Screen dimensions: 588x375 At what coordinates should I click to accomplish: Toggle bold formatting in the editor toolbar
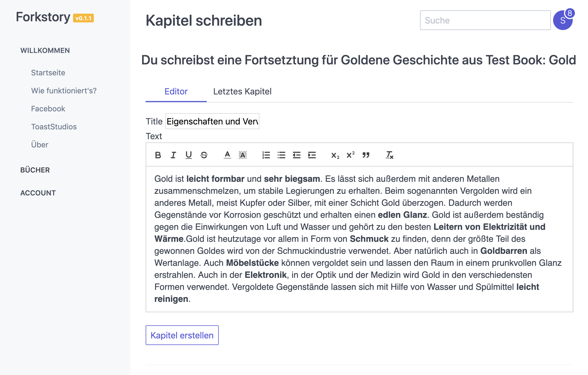click(158, 155)
